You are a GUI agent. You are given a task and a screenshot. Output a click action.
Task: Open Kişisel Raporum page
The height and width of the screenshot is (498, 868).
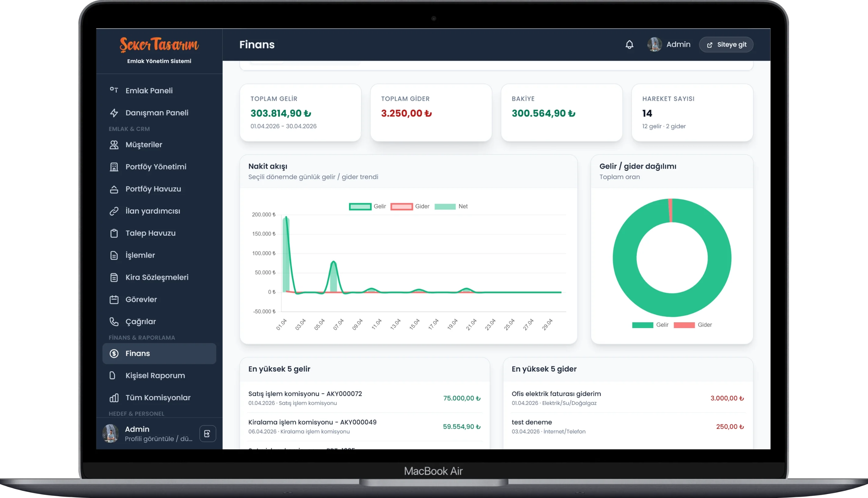coord(159,375)
